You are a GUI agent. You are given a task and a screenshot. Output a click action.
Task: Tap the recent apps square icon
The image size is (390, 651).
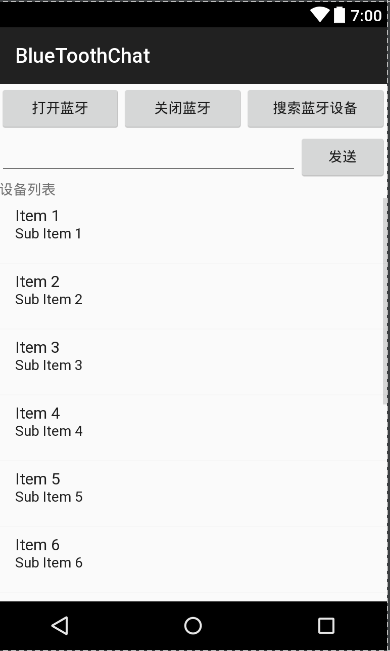326,626
